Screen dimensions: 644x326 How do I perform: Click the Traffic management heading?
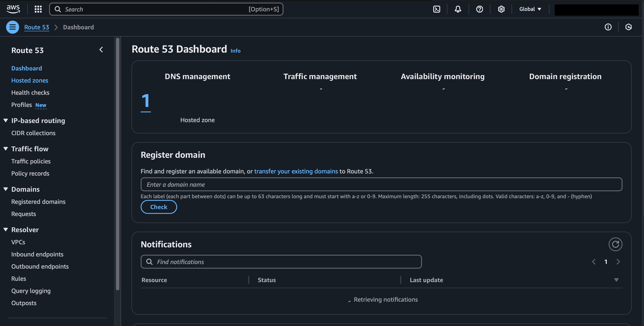(320, 76)
